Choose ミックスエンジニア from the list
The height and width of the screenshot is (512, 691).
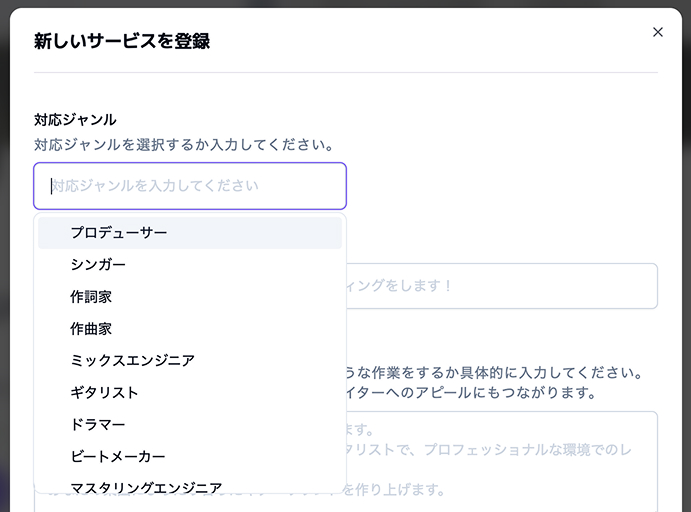click(x=132, y=360)
